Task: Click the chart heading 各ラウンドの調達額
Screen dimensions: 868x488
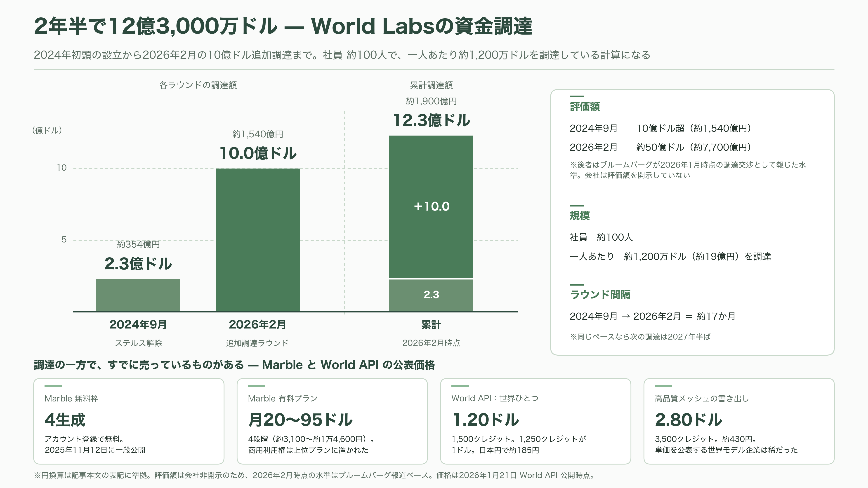Action: (x=198, y=85)
